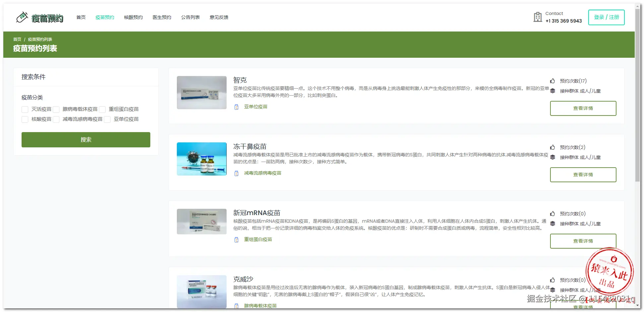Open the 克威沙 thumbnail image
Screen dimensions: 644x312
(x=202, y=292)
